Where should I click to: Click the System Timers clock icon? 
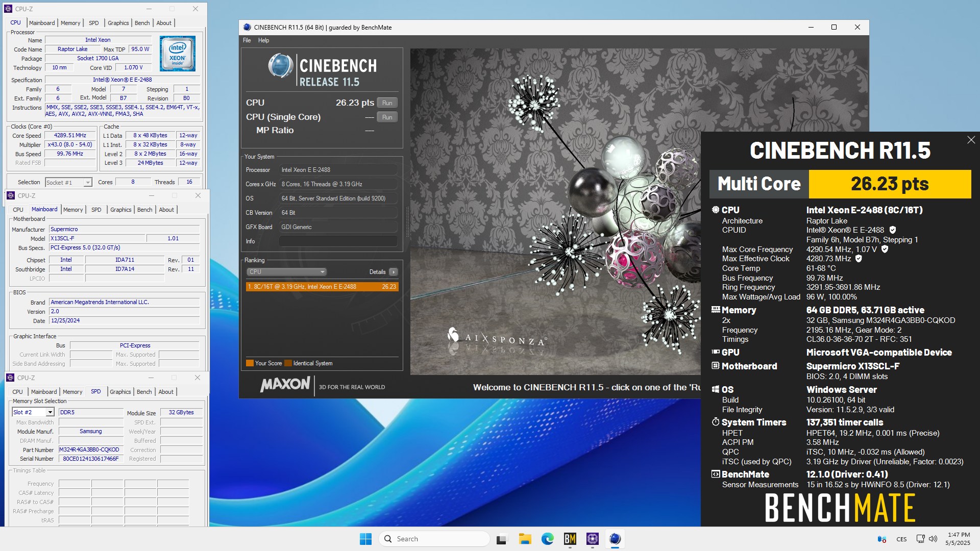716,422
